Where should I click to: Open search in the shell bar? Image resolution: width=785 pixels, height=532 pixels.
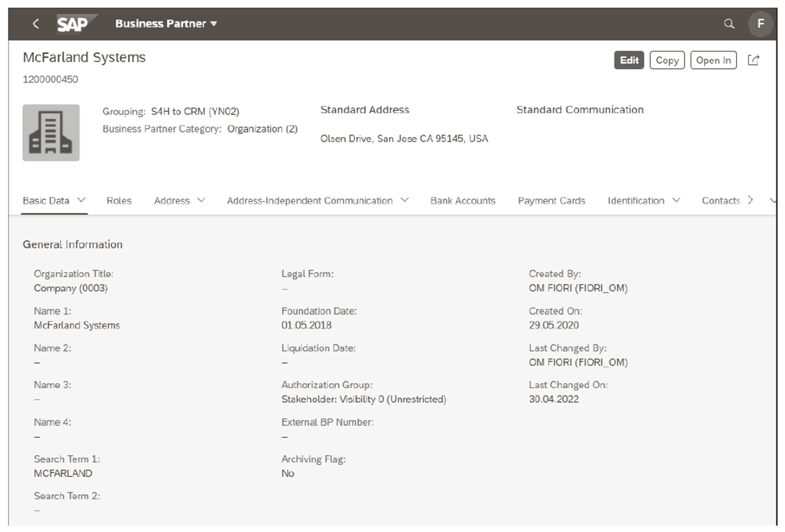tap(730, 24)
